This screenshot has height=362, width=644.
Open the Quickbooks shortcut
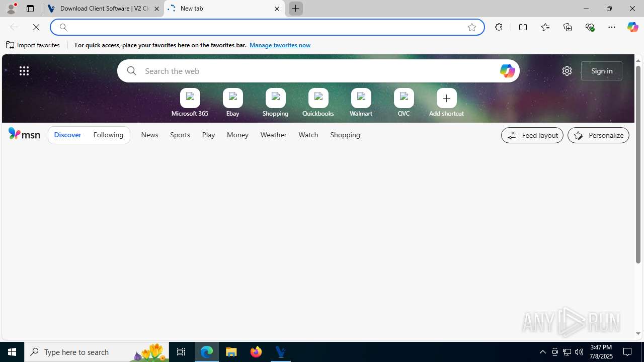click(x=318, y=103)
